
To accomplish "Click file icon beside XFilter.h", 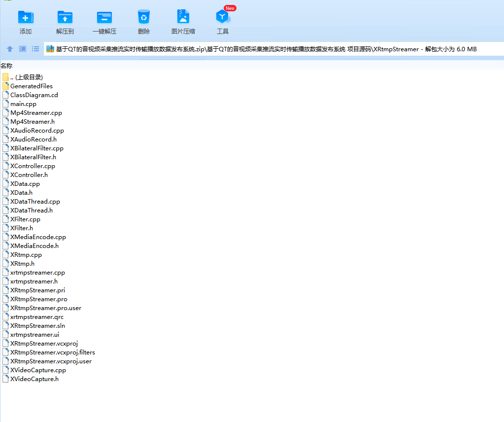I will pyautogui.click(x=5, y=228).
